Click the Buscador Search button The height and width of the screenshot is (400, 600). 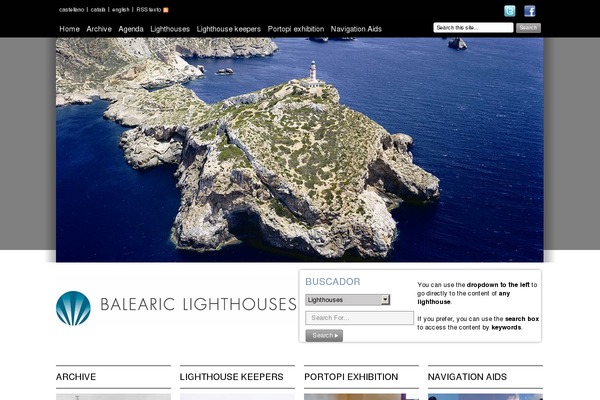point(324,336)
